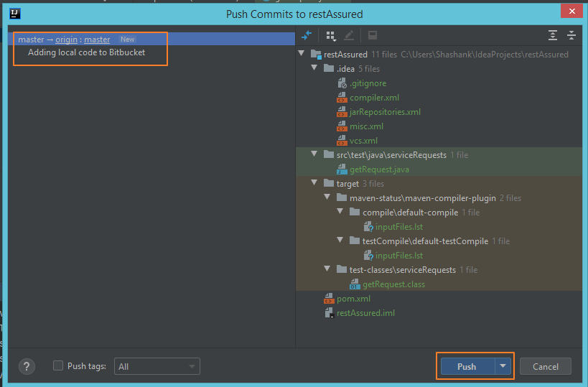Select the jarRepositories.xml file name
Screen dimensions: 588x387
[x=385, y=112]
